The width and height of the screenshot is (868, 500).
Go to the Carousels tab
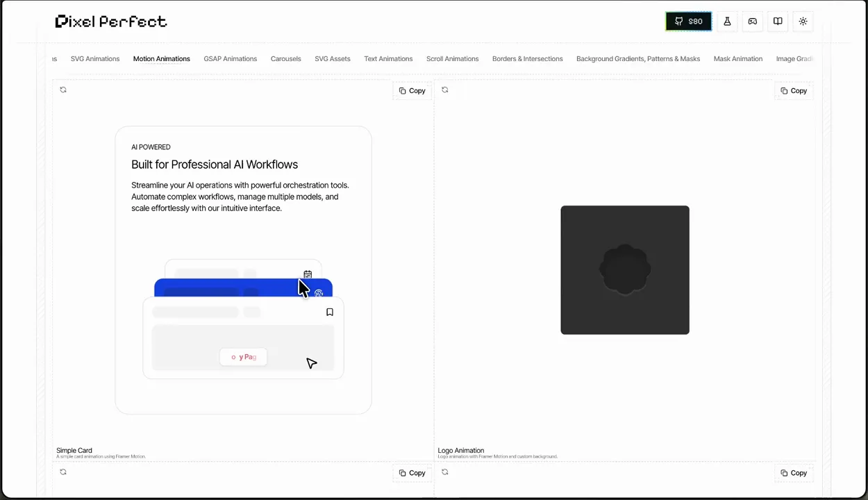tap(285, 59)
